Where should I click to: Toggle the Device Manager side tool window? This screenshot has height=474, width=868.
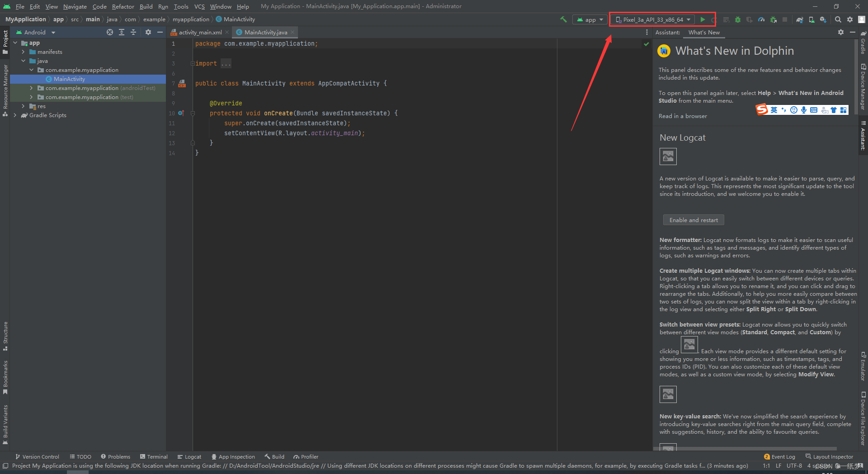coord(863,87)
